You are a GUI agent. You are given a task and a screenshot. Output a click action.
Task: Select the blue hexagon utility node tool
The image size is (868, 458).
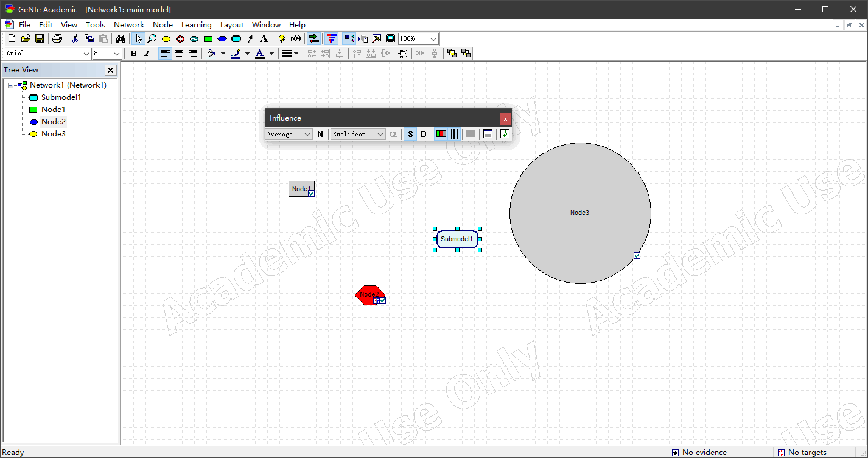222,39
